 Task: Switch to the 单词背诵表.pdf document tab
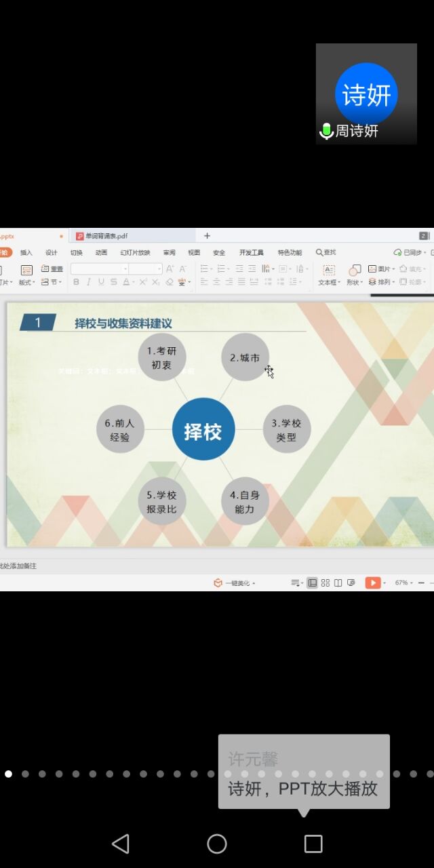tap(106, 236)
